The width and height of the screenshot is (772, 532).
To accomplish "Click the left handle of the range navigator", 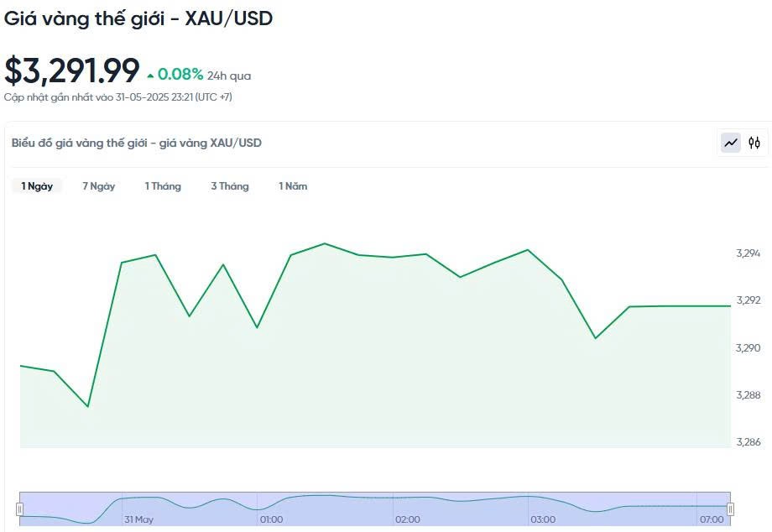I will coord(19,509).
